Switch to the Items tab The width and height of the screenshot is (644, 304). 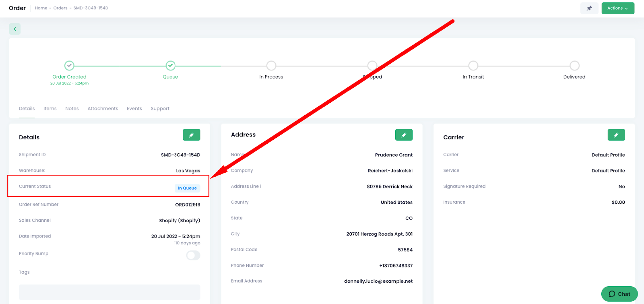click(x=50, y=109)
